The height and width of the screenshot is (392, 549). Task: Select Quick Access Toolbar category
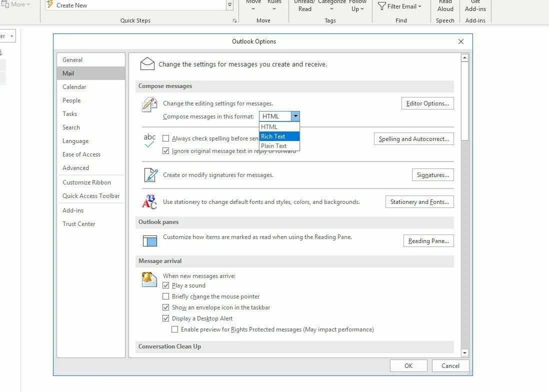(91, 196)
